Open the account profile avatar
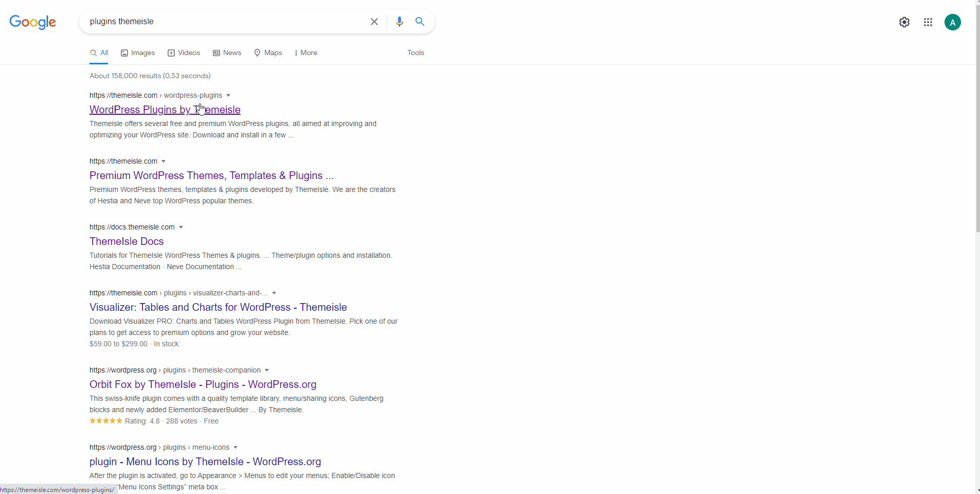The height and width of the screenshot is (494, 980). point(952,22)
